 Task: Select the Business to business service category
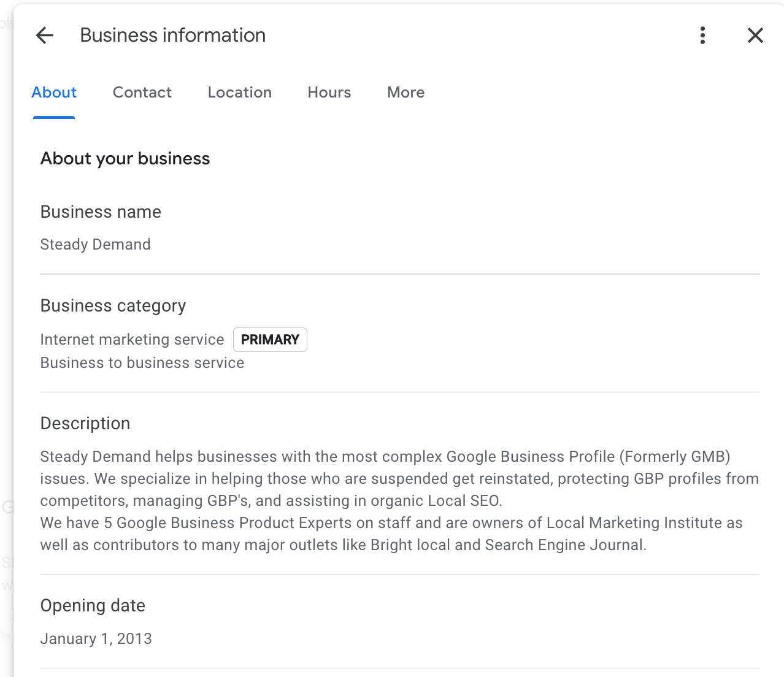pyautogui.click(x=142, y=363)
